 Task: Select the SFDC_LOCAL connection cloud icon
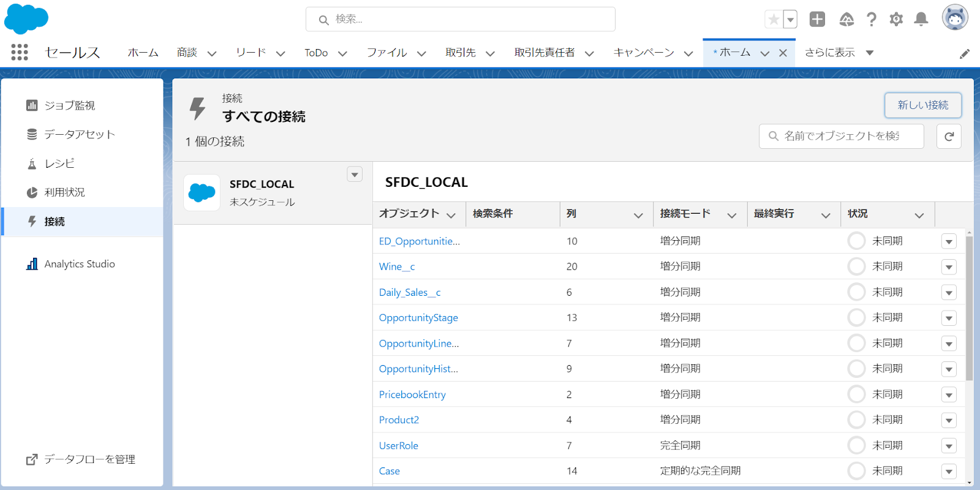tap(202, 193)
